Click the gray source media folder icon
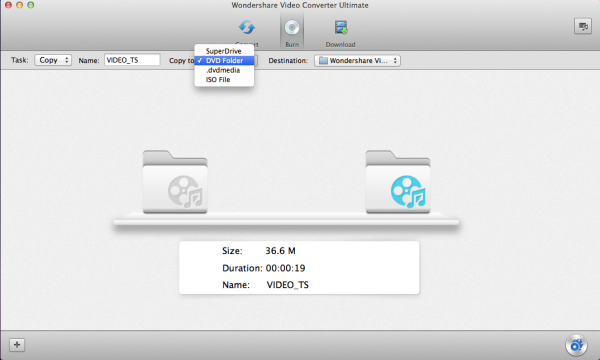The width and height of the screenshot is (600, 360). (x=175, y=182)
